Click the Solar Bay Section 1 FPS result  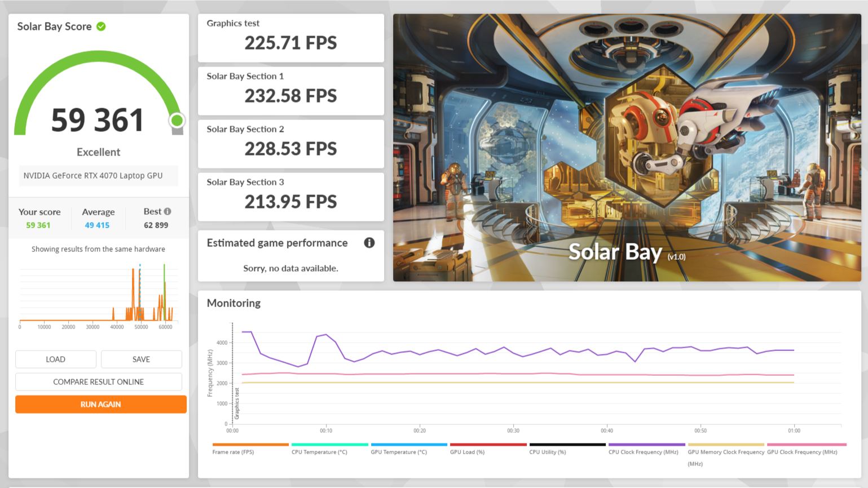tap(291, 91)
